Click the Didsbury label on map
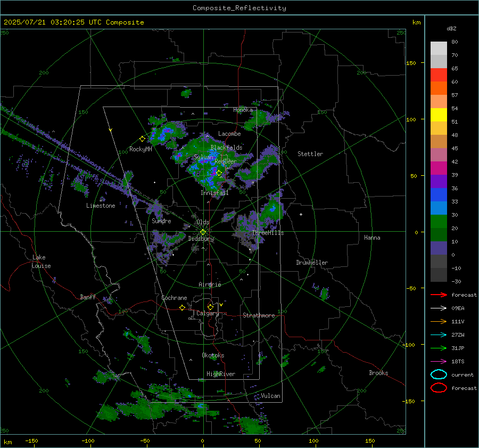Image resolution: width=479 pixels, height=448 pixels. [x=201, y=239]
